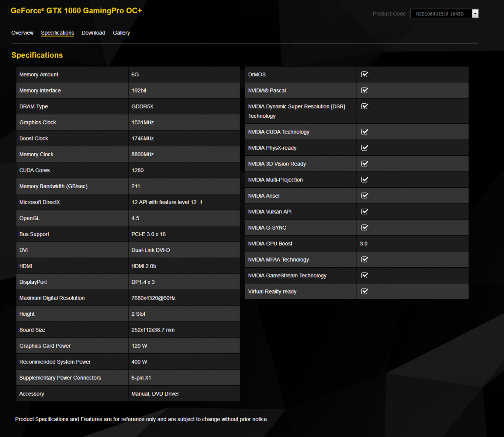Select the NEB1060U15J9-1045D product code field
The image size is (504, 437).
tap(441, 14)
